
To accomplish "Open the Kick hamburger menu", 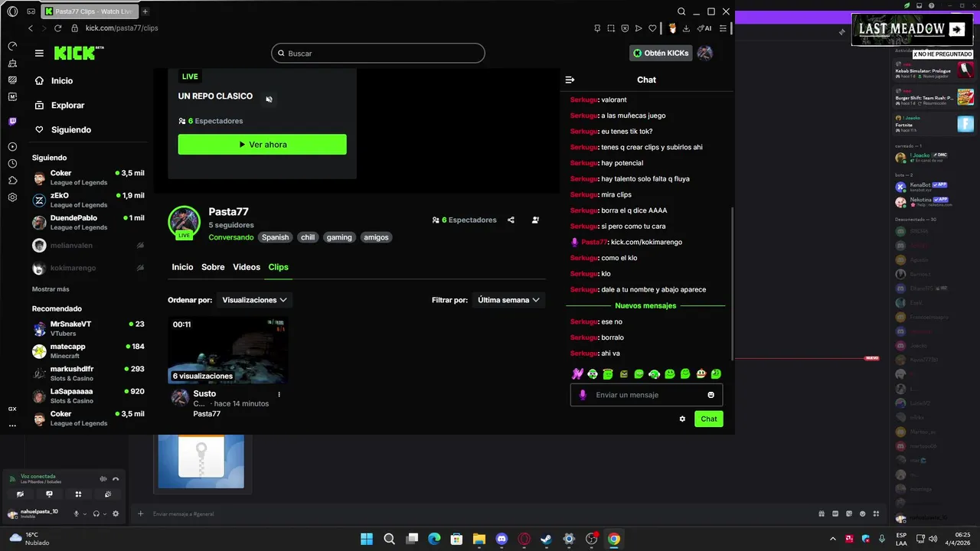I will click(39, 53).
